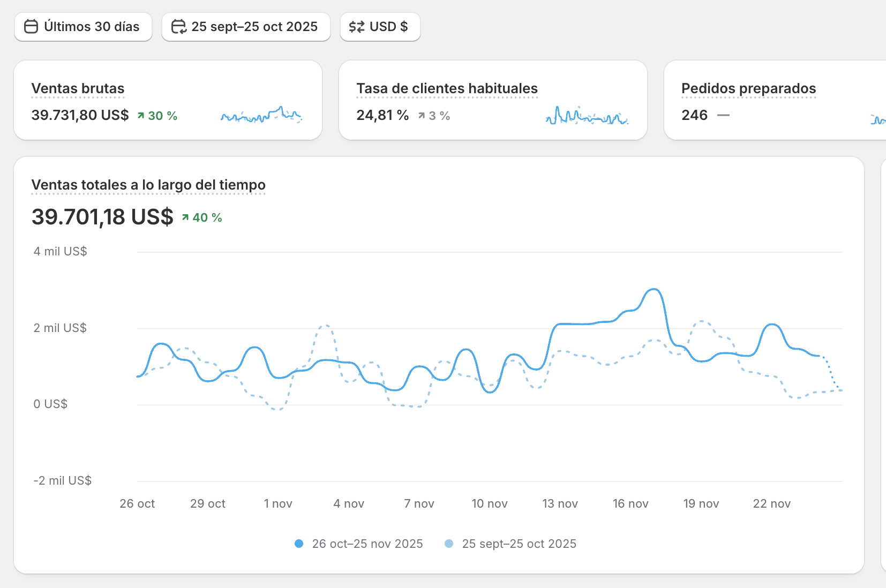The image size is (886, 588).
Task: Open the Tasa de clientes habituales title
Action: 447,88
